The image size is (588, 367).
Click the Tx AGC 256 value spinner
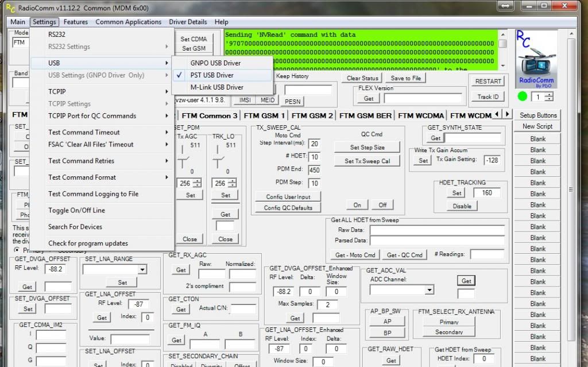pyautogui.click(x=198, y=183)
